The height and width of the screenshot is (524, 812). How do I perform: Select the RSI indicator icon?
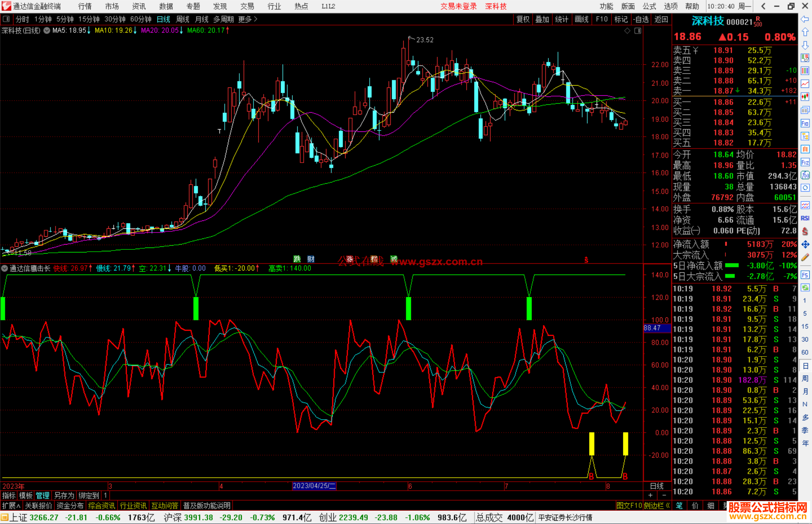[805, 218]
